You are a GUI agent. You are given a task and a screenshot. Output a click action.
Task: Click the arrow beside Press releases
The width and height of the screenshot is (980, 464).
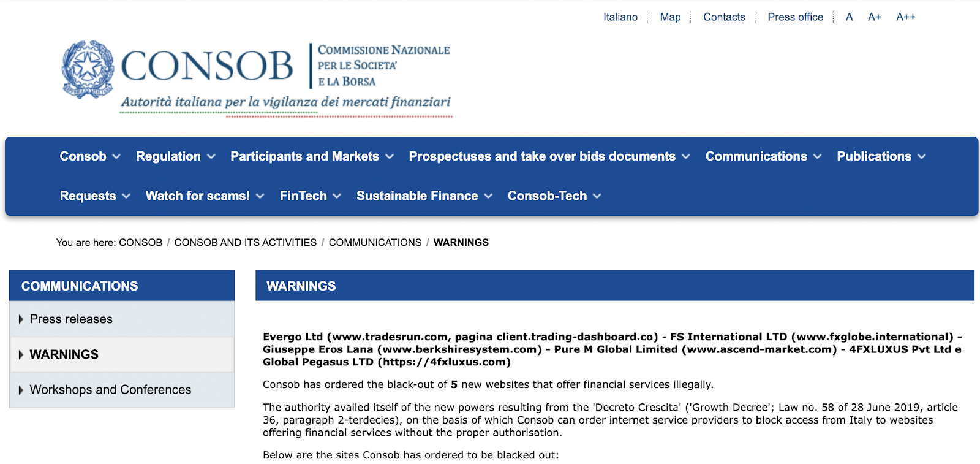(21, 319)
